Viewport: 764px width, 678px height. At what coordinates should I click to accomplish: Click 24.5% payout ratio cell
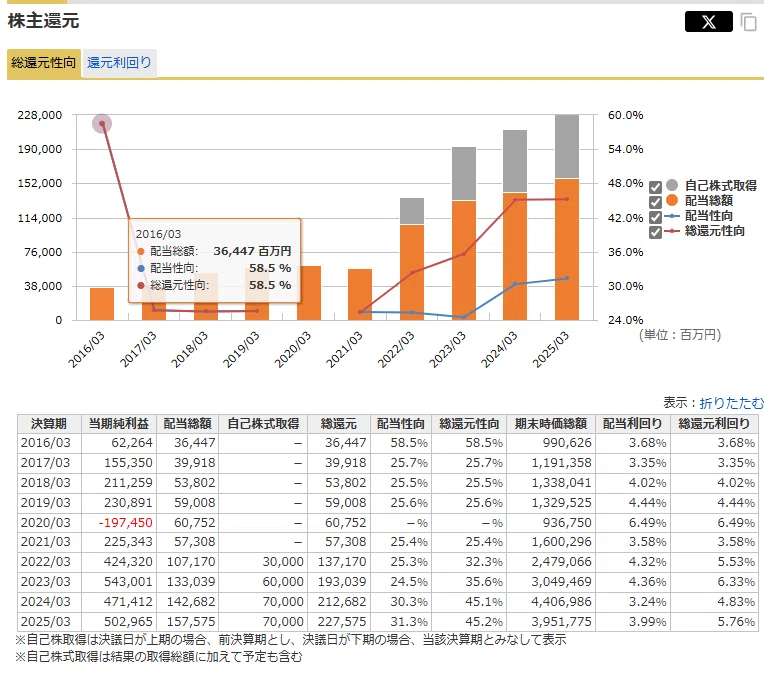tap(401, 582)
